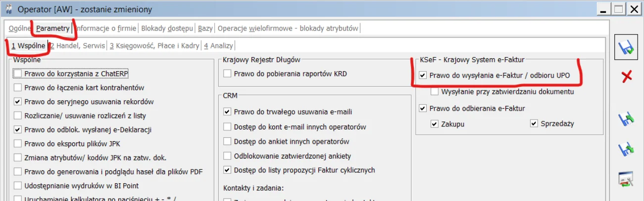Viewport: 644px width, 201px height.
Task: Open the 3 Księgowość, Płace i Kadry subtab
Action: tap(154, 45)
